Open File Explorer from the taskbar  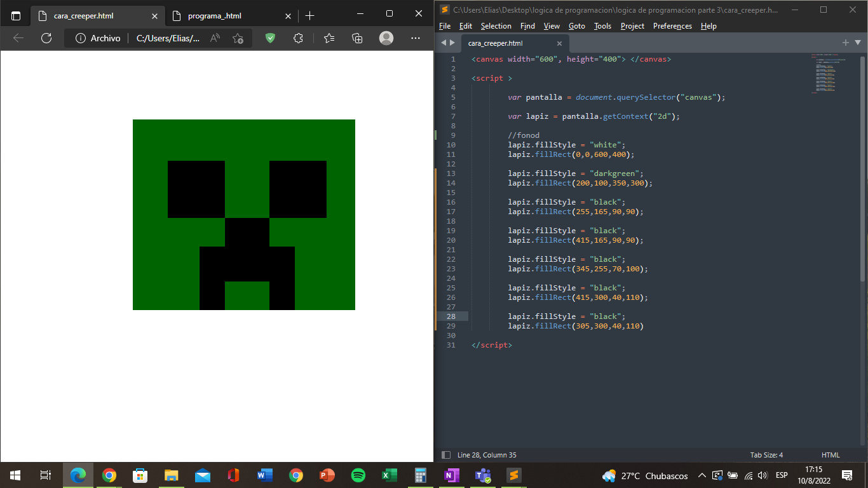click(171, 475)
